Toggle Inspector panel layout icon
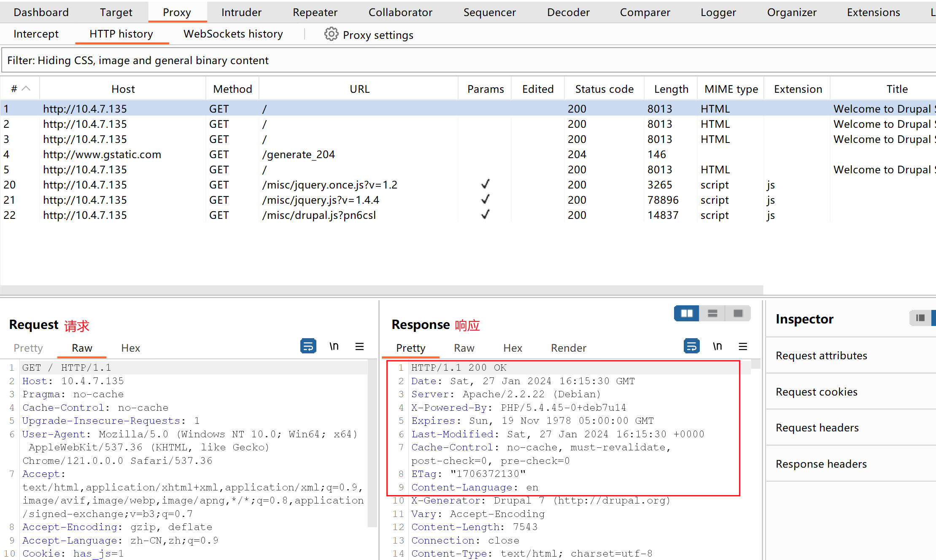Image resolution: width=936 pixels, height=560 pixels. click(x=920, y=318)
